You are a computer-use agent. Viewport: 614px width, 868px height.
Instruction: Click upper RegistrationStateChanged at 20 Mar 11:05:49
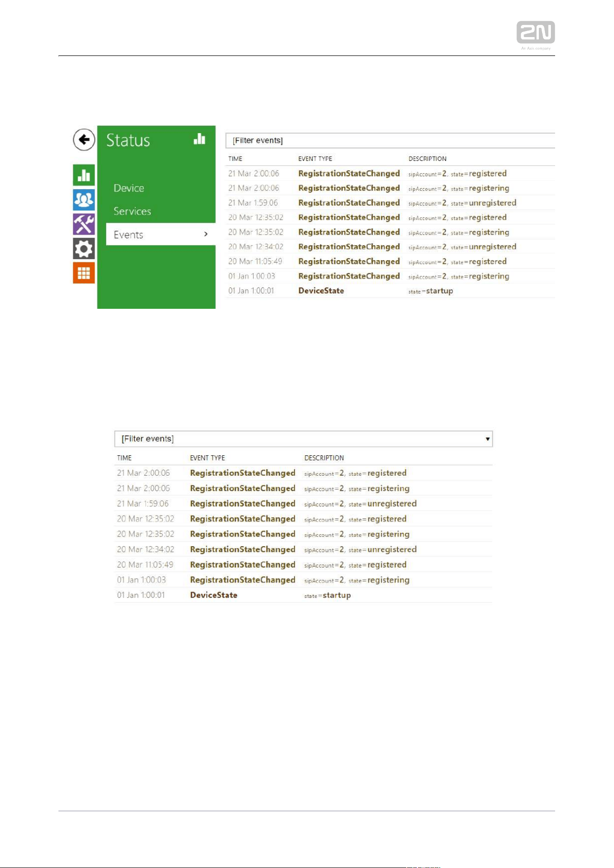pos(349,262)
